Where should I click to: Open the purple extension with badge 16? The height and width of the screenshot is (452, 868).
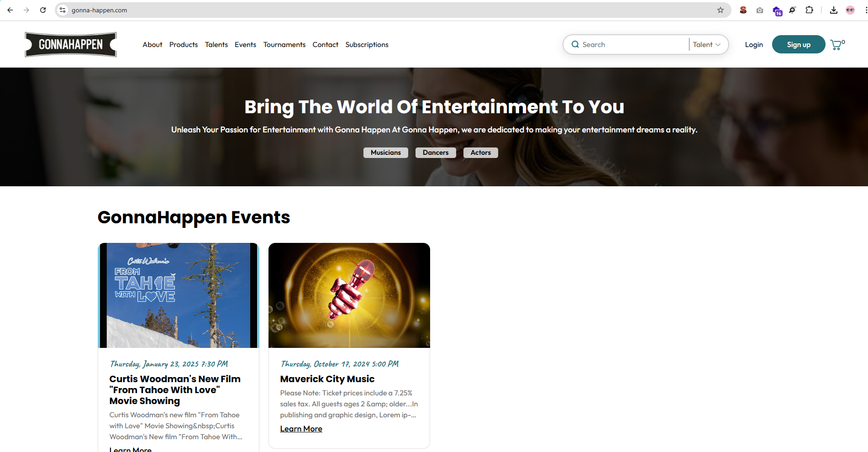777,11
